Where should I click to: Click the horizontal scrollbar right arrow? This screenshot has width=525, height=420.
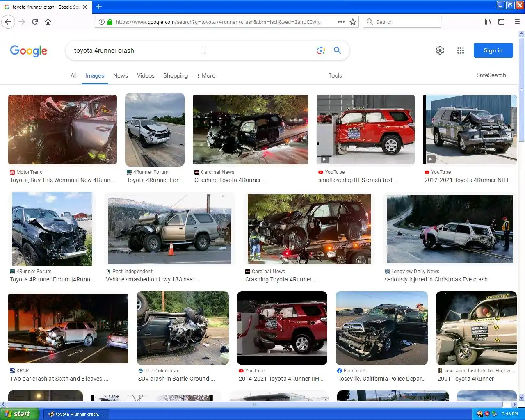click(x=514, y=404)
